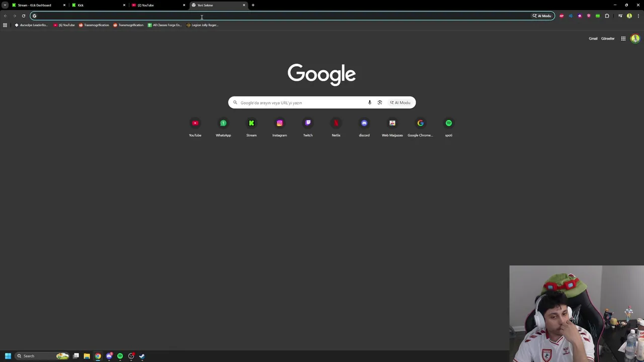Viewport: 644px width, 362px height.
Task: Open Spotify from taskbar
Action: tap(120, 356)
